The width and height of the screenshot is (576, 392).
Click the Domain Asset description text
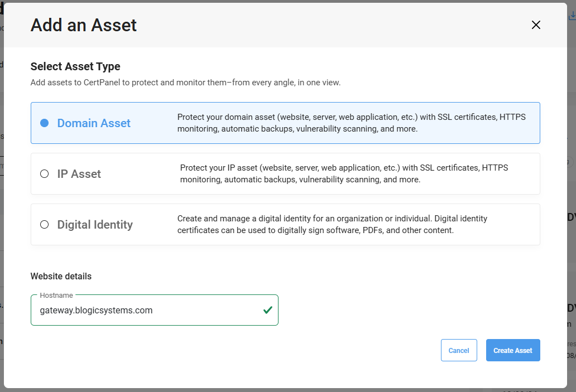point(351,123)
